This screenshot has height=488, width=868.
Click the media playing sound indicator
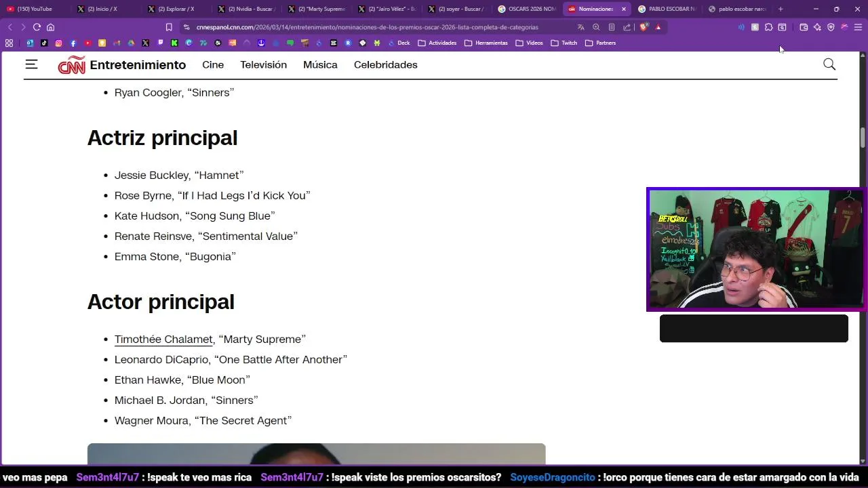coord(741,27)
